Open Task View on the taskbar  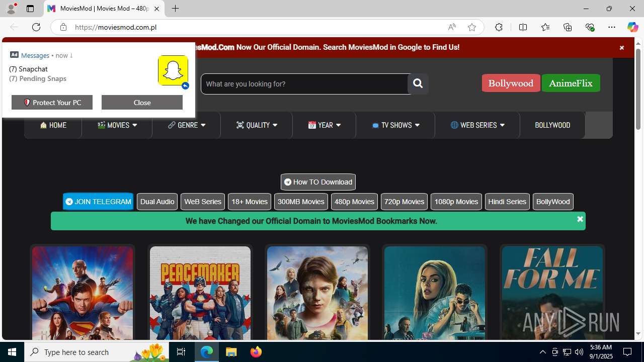[181, 352]
